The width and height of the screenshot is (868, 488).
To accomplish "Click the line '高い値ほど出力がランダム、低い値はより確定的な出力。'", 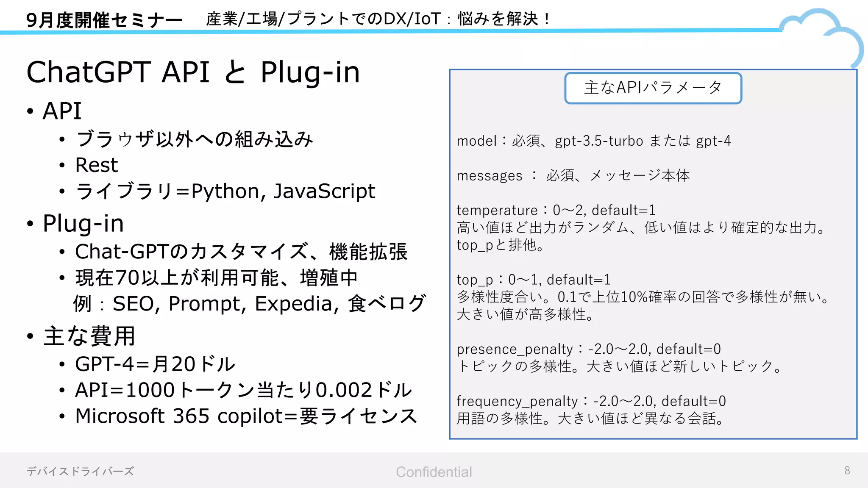I will pos(642,227).
